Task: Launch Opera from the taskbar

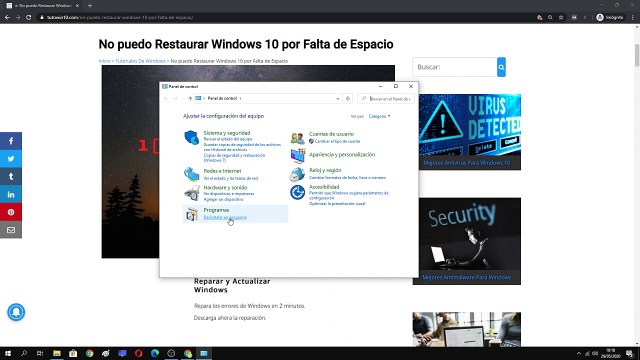Action: (x=138, y=353)
